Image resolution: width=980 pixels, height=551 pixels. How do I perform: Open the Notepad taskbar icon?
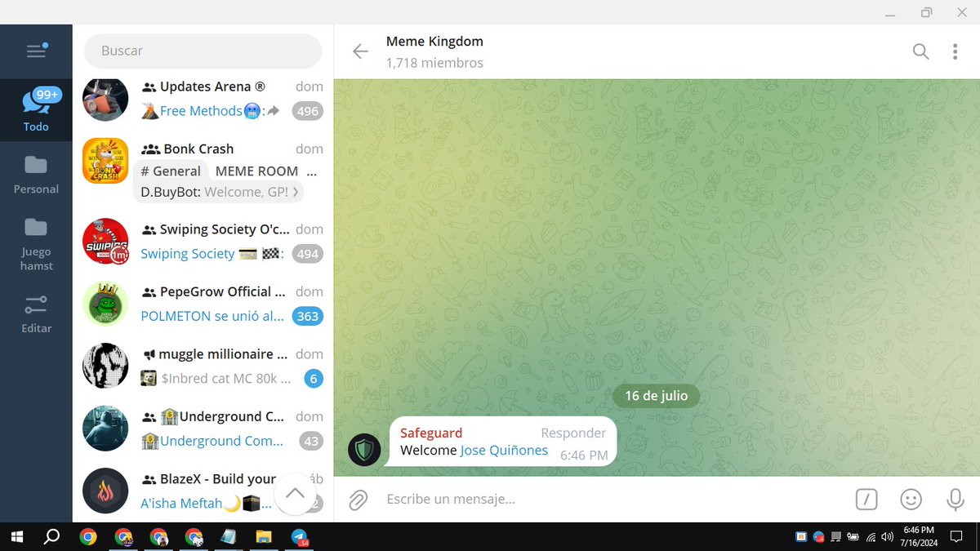click(228, 537)
